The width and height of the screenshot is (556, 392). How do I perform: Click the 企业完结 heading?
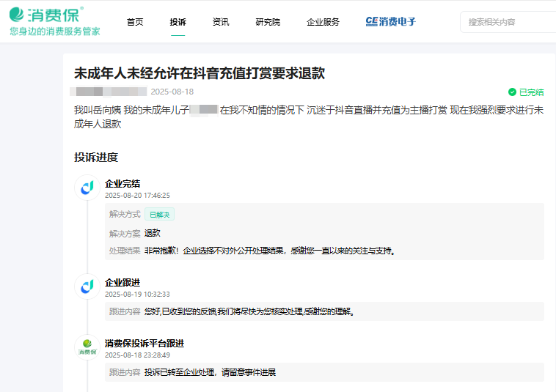click(x=122, y=183)
